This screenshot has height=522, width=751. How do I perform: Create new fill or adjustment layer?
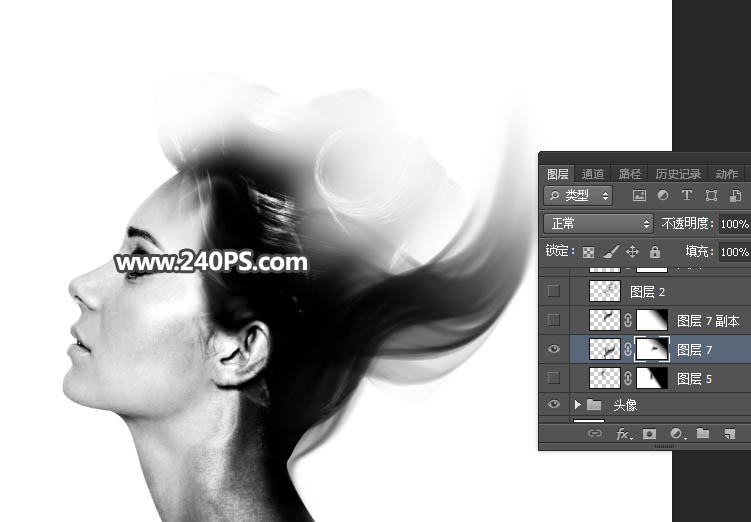[x=676, y=434]
